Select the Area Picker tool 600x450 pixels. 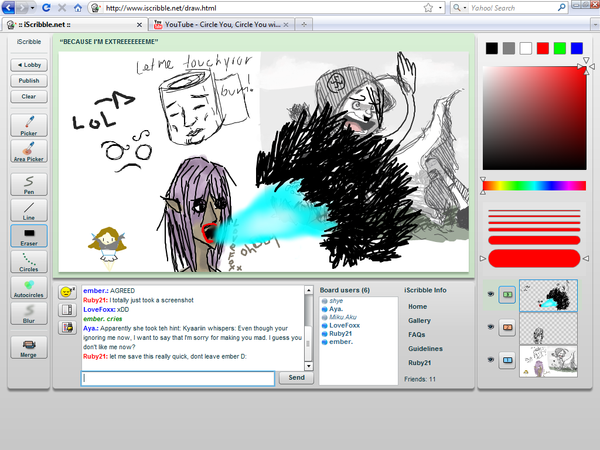click(29, 151)
